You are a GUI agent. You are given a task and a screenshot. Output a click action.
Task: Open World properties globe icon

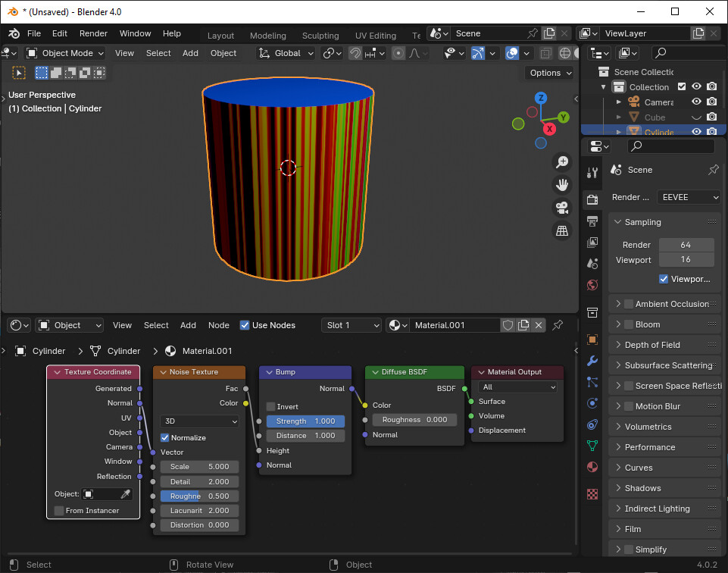[592, 285]
